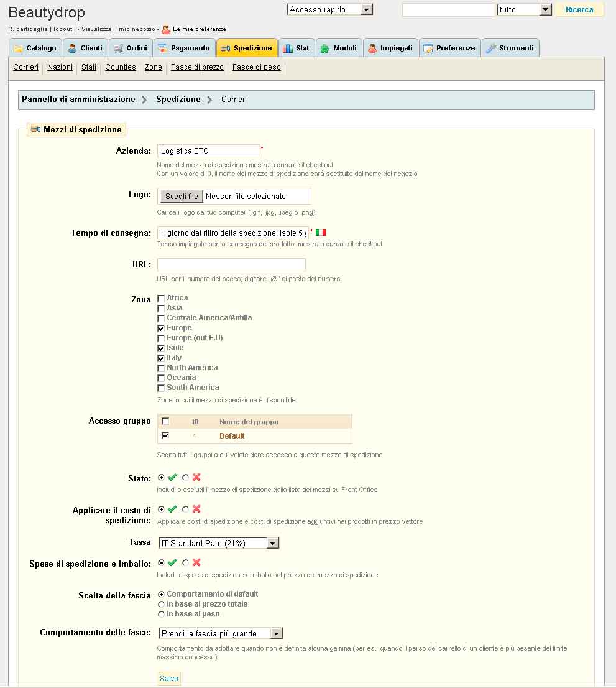Screen dimensions: 616x688
Task: Check the Africa zone checkbox
Action: coord(161,299)
